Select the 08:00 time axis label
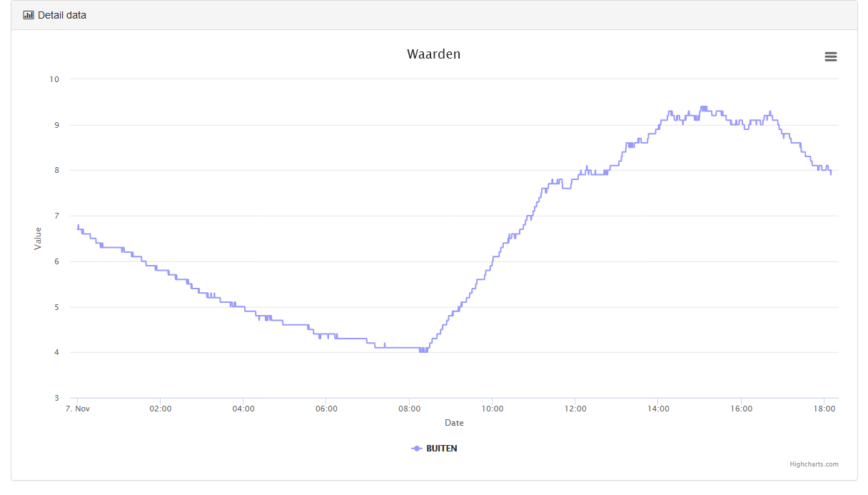 point(409,409)
